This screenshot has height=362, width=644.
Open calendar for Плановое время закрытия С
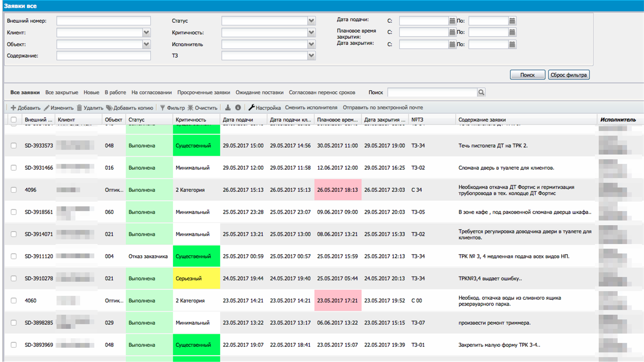452,32
